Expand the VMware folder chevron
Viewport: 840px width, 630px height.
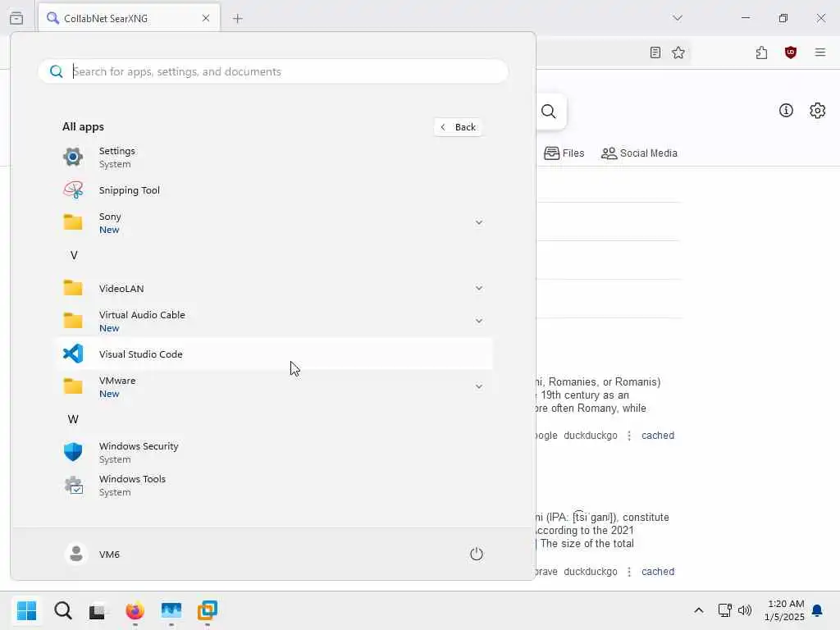[x=478, y=386]
